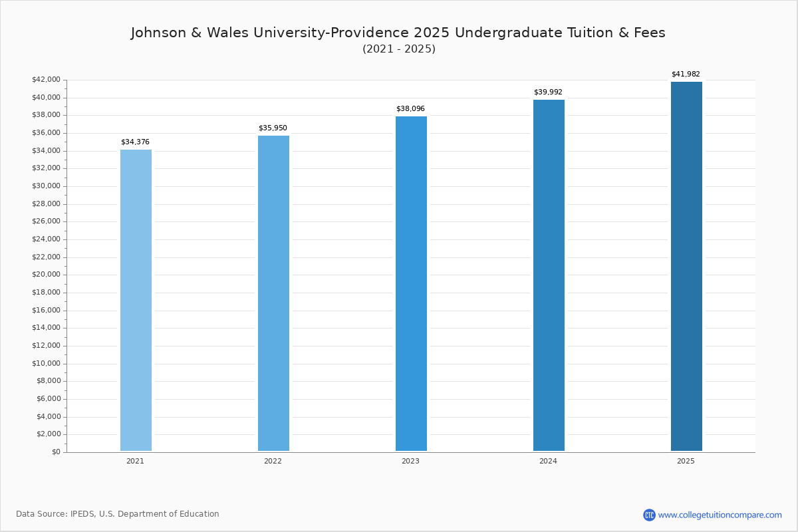
Task: Click the $39,992 data label
Action: (548, 92)
